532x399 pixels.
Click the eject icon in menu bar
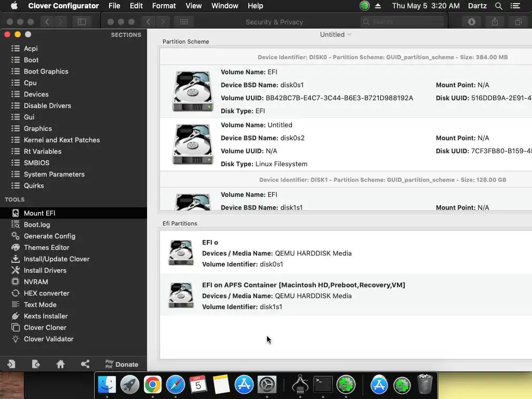pos(378,6)
